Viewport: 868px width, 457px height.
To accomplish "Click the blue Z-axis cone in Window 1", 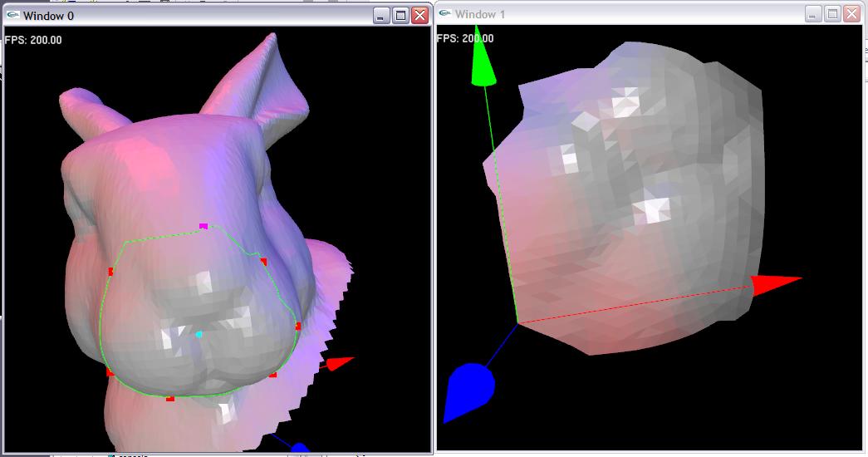I will 468,392.
